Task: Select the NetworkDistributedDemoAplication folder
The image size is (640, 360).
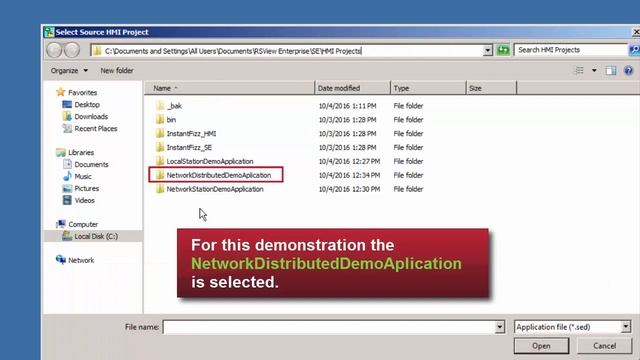Action: click(213, 175)
